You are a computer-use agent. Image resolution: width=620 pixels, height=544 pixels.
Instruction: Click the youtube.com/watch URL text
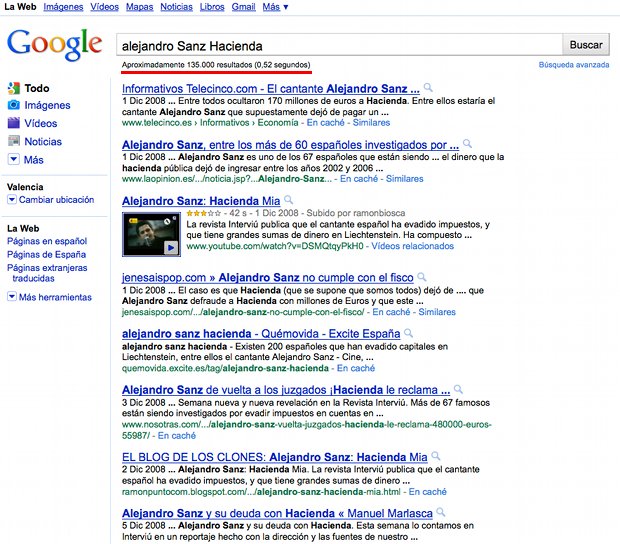[274, 246]
